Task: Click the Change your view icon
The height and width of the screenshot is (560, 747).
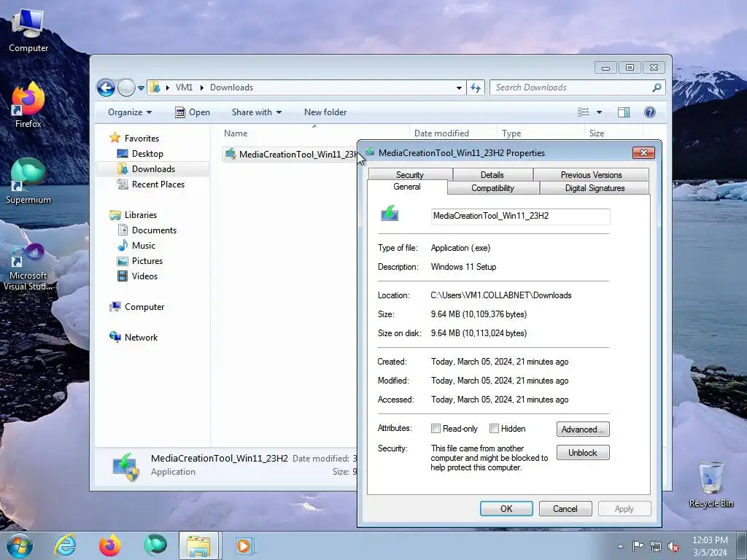Action: coord(584,112)
